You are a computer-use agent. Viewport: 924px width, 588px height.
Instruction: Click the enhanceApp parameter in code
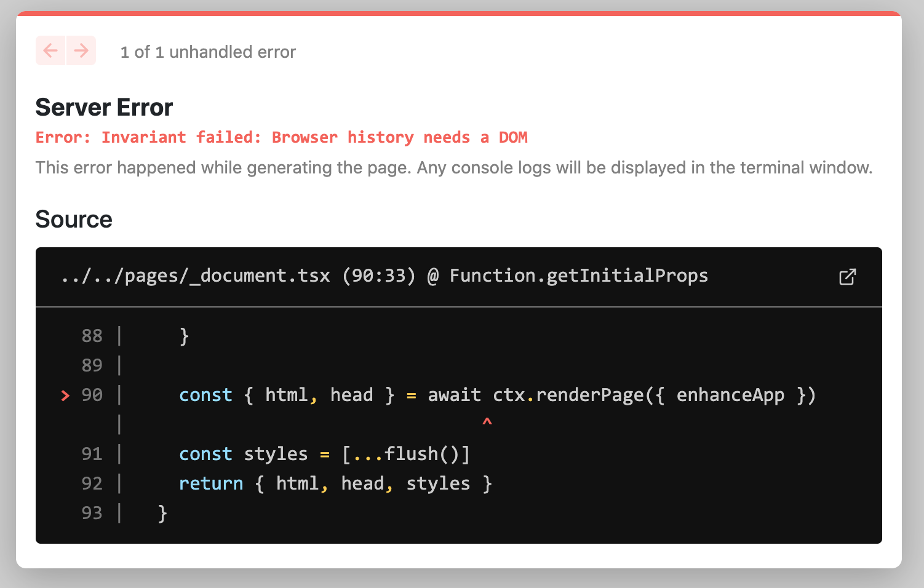click(x=731, y=395)
